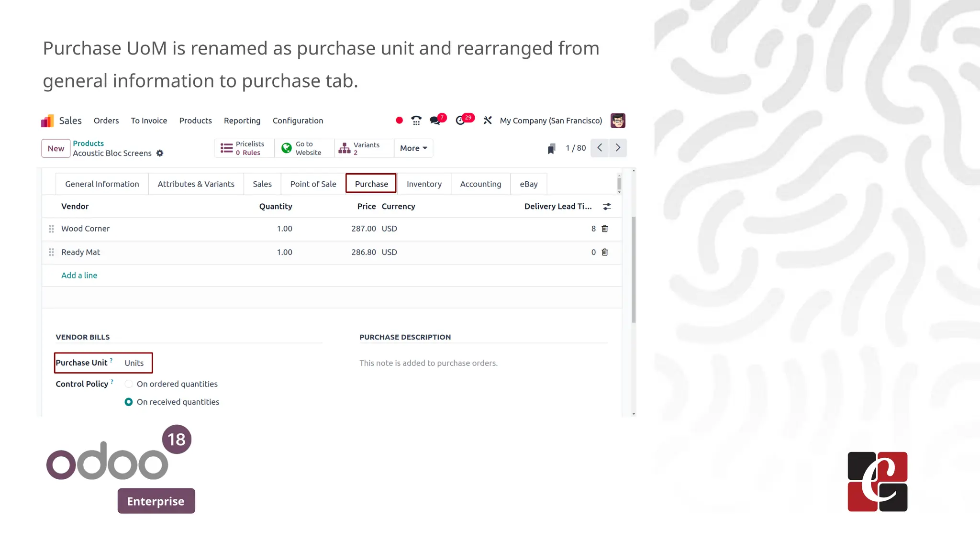Image resolution: width=980 pixels, height=551 pixels.
Task: Go to next product record
Action: coord(618,148)
